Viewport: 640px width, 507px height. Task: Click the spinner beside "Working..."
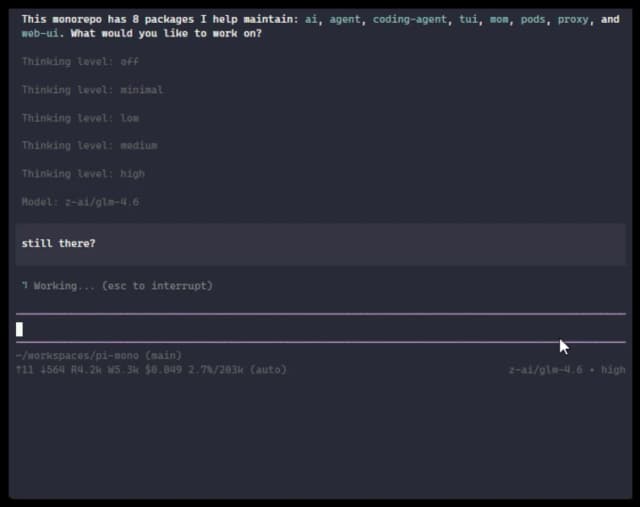coord(25,285)
